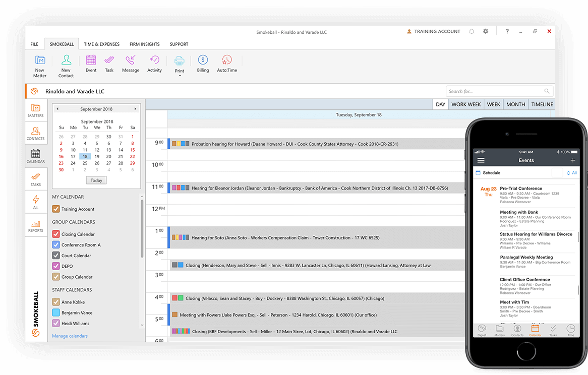
Task: Open the SUPPORT tab
Action: (x=179, y=44)
